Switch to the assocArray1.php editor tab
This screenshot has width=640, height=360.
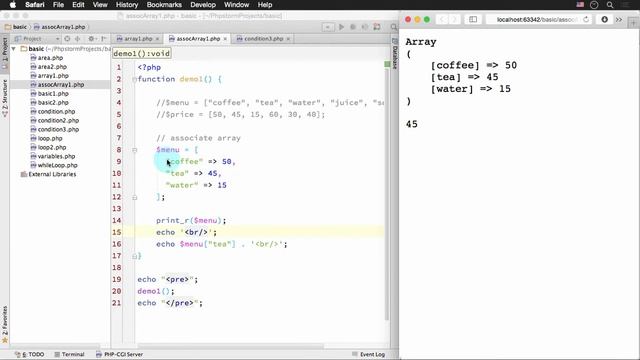coord(199,39)
